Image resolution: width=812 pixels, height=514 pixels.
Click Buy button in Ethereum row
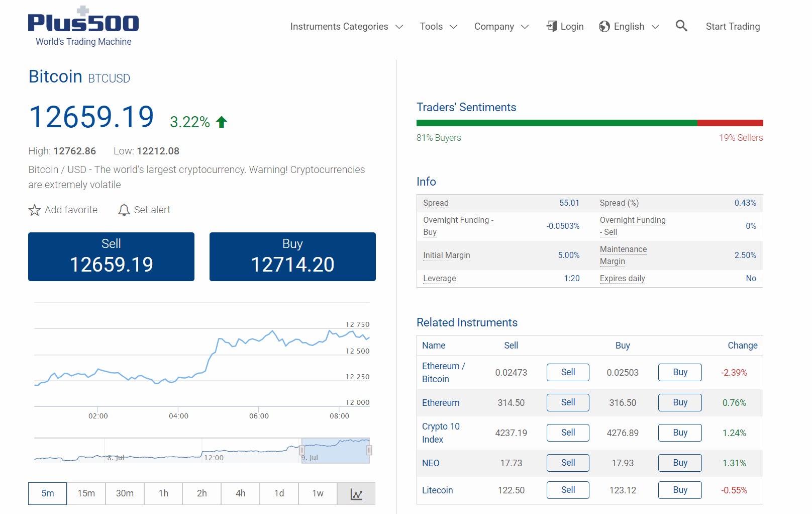pyautogui.click(x=680, y=402)
